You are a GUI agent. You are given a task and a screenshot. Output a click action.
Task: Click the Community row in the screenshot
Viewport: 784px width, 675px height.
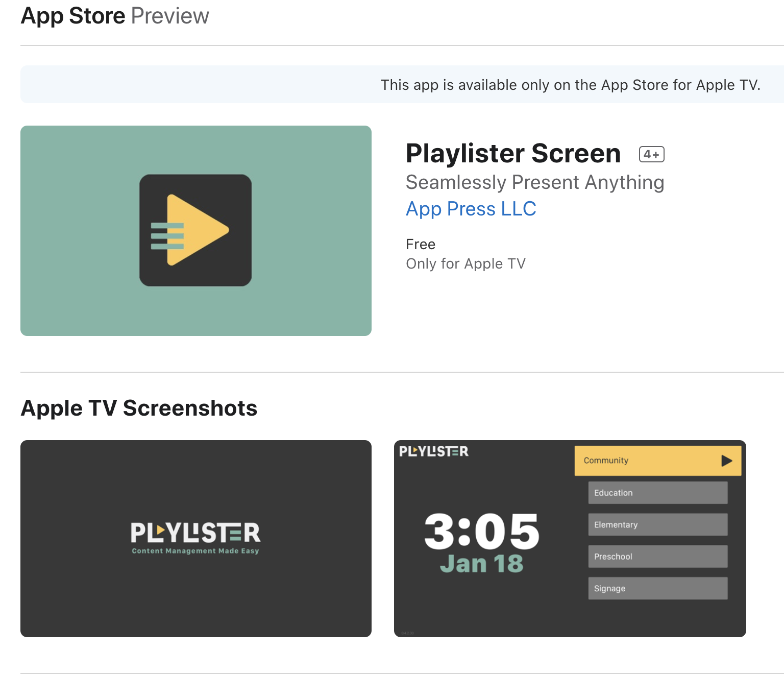(658, 461)
